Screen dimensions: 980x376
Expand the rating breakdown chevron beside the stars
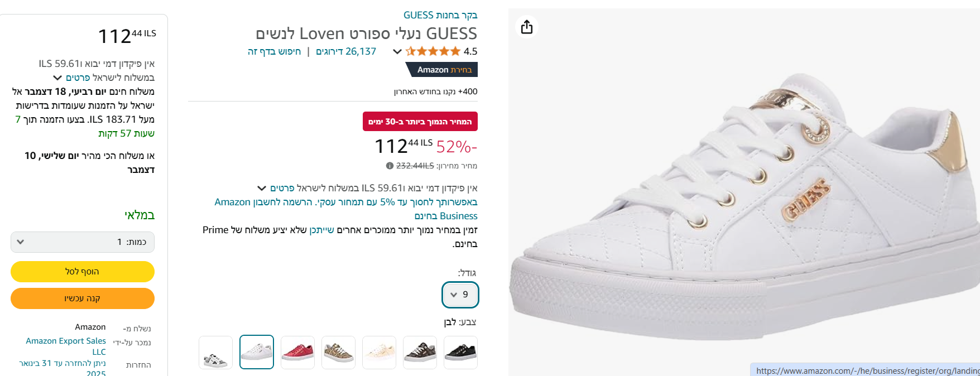[397, 51]
